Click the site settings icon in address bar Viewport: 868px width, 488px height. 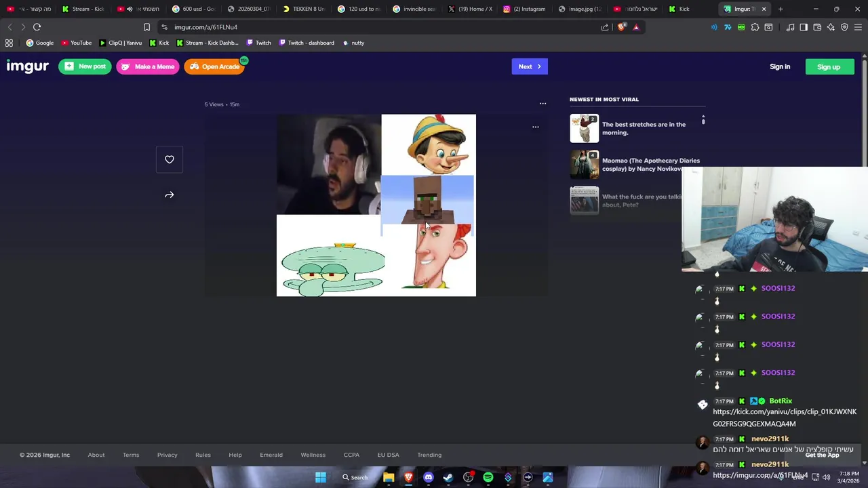coord(164,27)
